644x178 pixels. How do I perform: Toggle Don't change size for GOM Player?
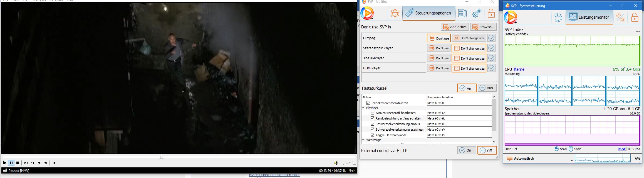[x=469, y=68]
